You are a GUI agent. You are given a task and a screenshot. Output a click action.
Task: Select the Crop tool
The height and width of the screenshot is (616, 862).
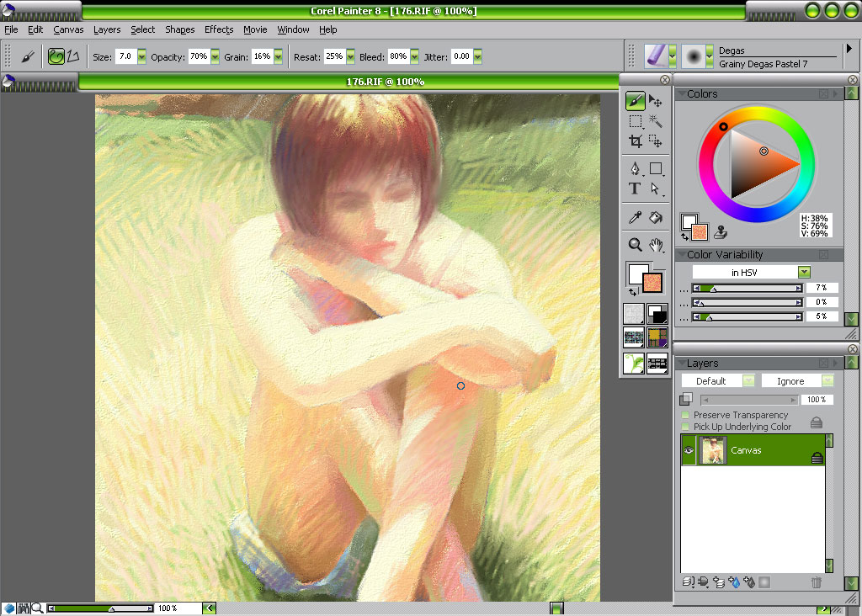[x=636, y=141]
